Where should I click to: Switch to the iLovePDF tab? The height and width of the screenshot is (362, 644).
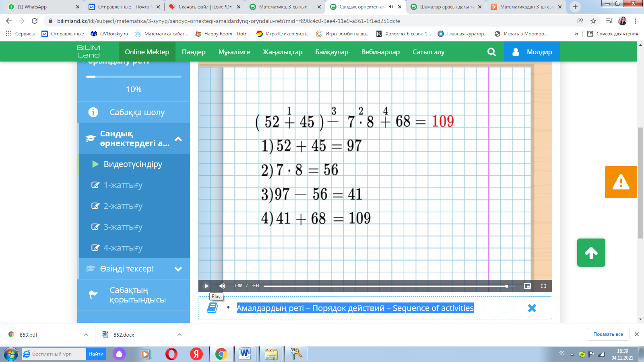(x=204, y=7)
